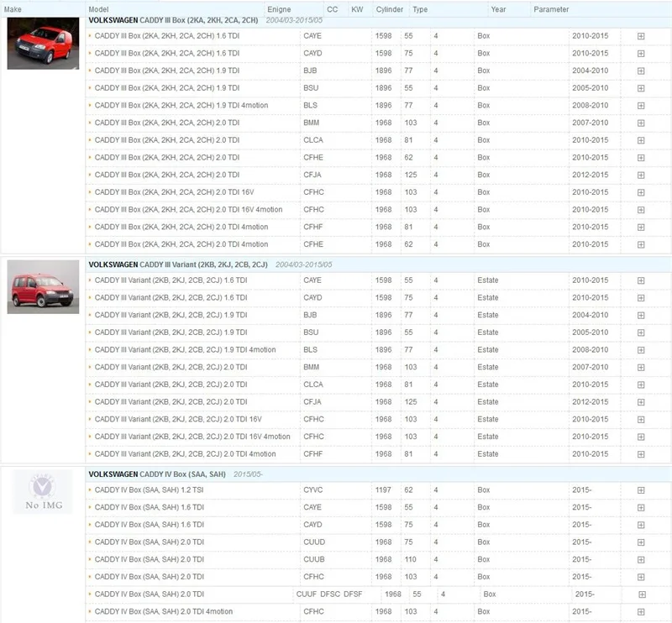Open plus icon for Caddy IV Box CAYE

(x=641, y=508)
